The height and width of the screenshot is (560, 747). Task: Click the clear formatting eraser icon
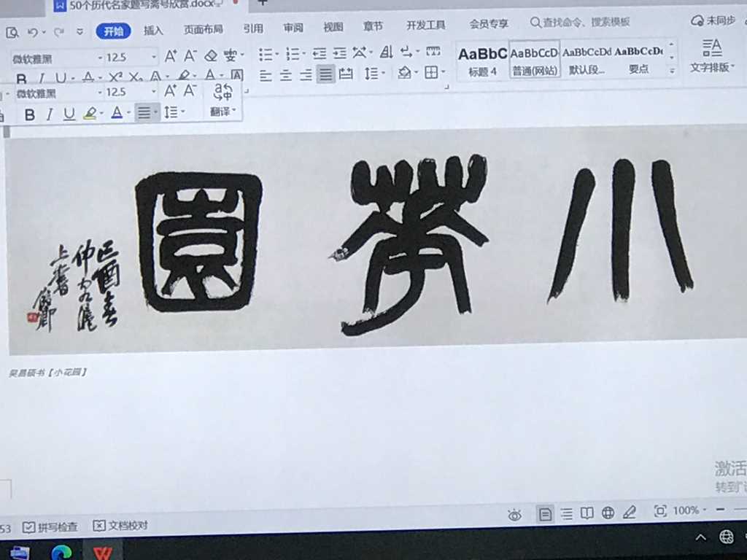(x=211, y=56)
